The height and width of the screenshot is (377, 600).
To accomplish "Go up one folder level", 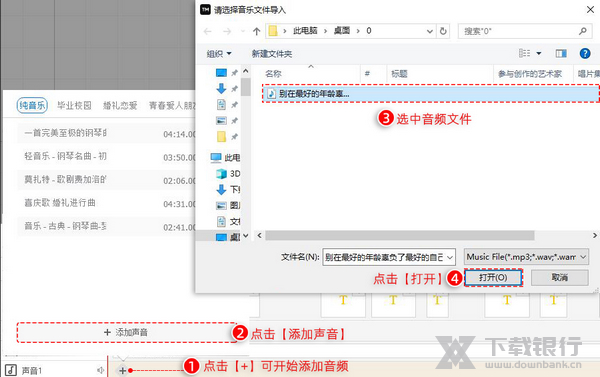I will pyautogui.click(x=256, y=31).
